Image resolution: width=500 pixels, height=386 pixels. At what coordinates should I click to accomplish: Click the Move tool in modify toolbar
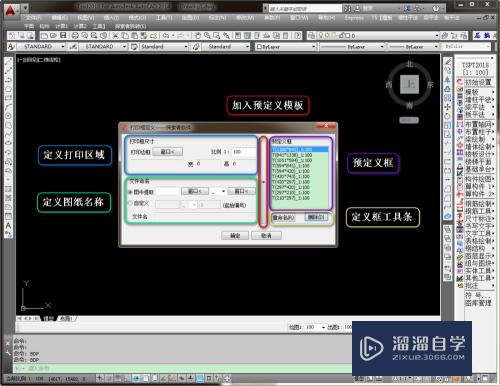coord(448,107)
